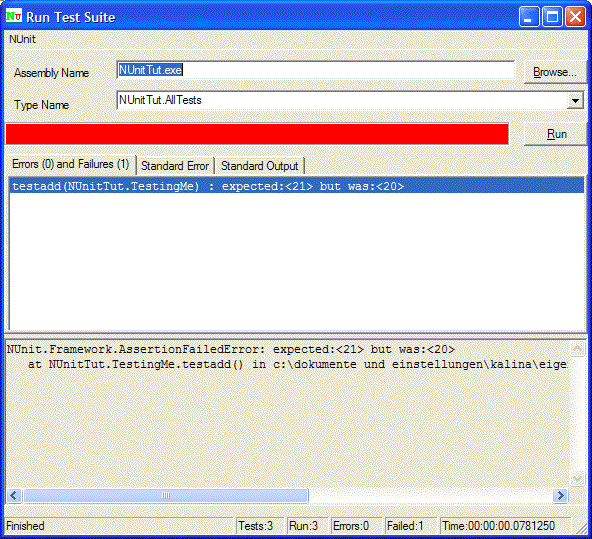Click the NUnit logo icon in title bar

(x=14, y=17)
